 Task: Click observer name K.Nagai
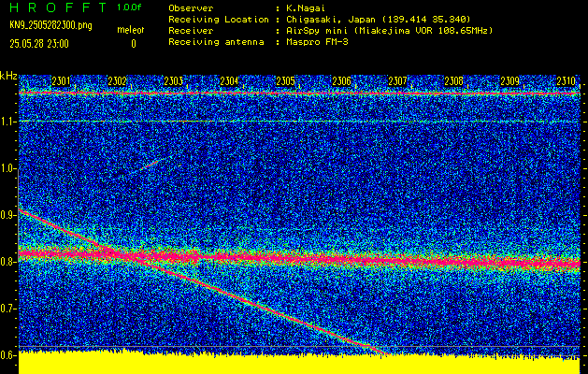[x=306, y=7]
